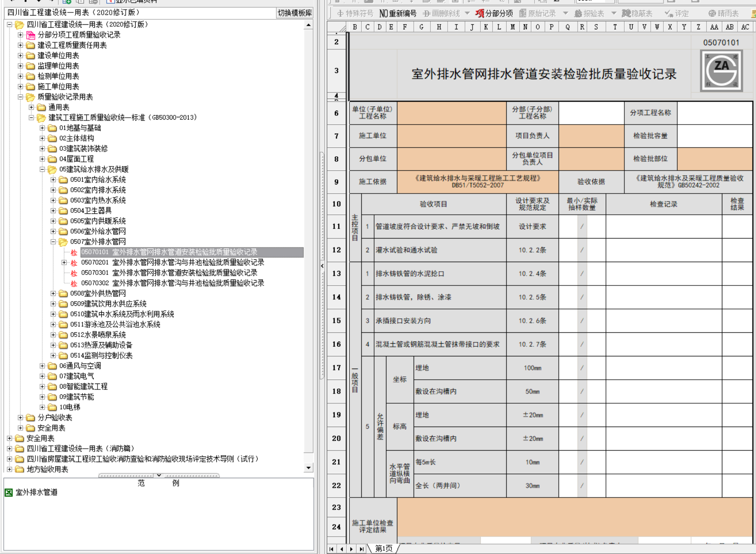This screenshot has width=756, height=554.
Task: Click the 施工单位检查评定结果 orange field
Action: pos(575,517)
